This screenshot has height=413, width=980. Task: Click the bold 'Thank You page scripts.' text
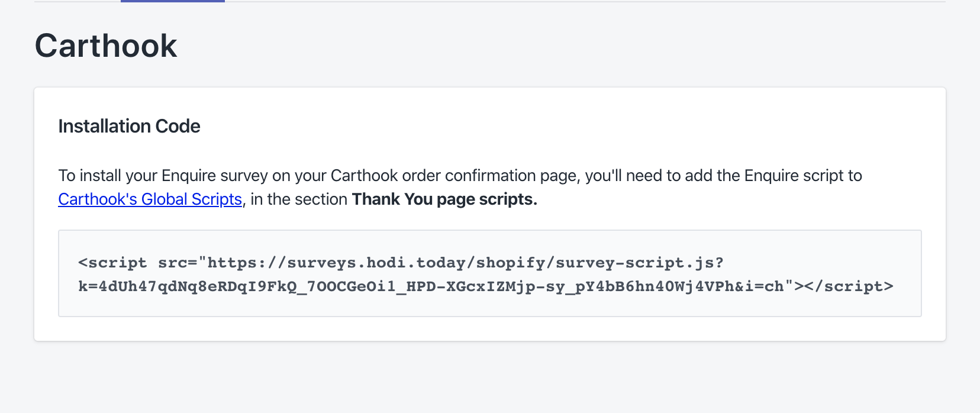pos(444,199)
